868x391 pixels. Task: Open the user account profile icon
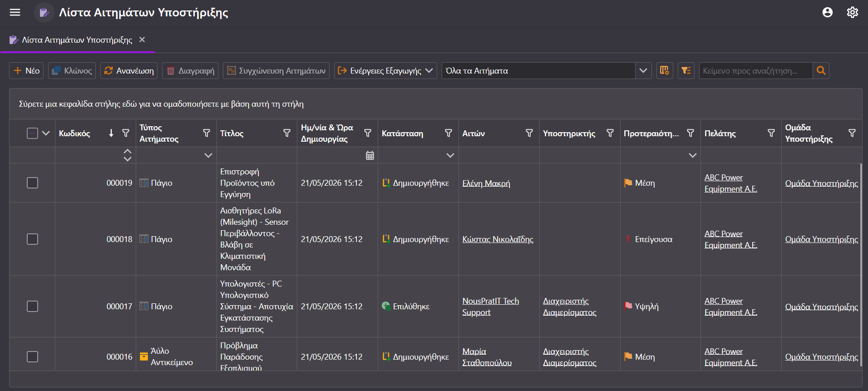828,12
